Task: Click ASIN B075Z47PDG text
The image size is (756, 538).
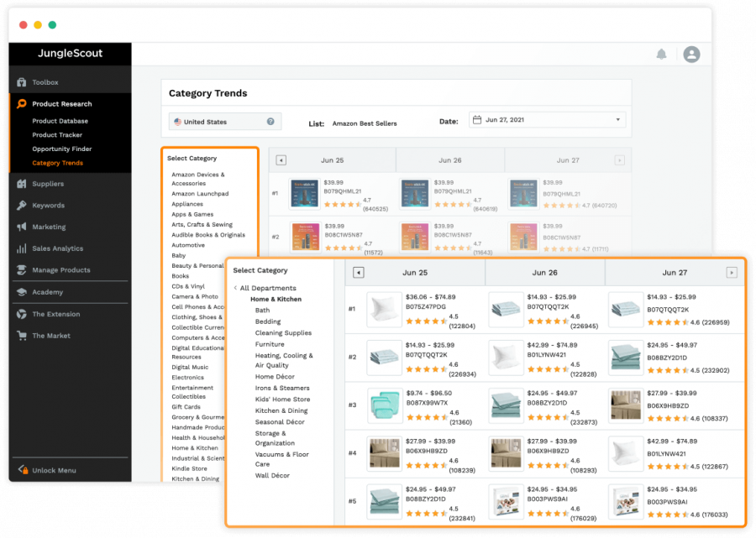Action: pos(426,307)
